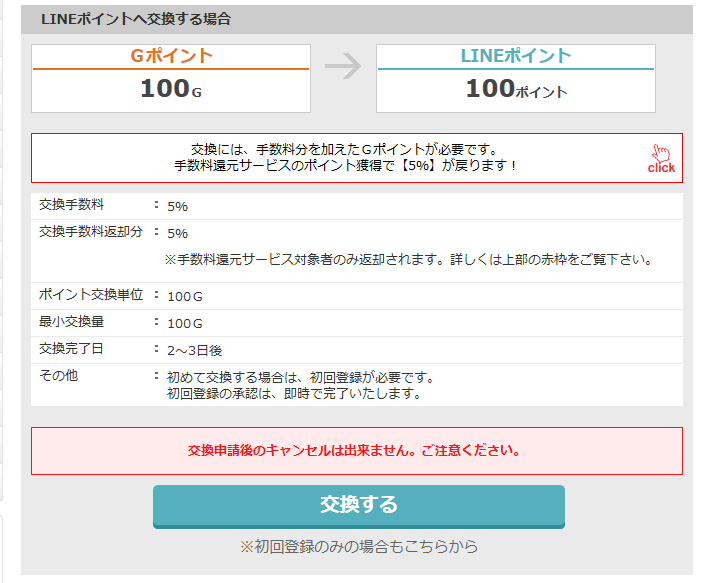Viewport: 708px width, 583px height.
Task: Click the 5% value for 交換手数料返却分
Action: tap(177, 233)
